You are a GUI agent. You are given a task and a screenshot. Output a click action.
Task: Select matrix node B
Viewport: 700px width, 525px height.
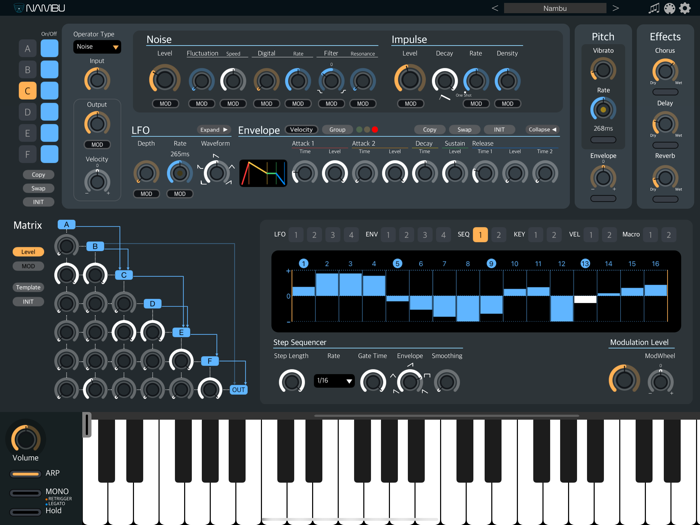[x=95, y=246]
